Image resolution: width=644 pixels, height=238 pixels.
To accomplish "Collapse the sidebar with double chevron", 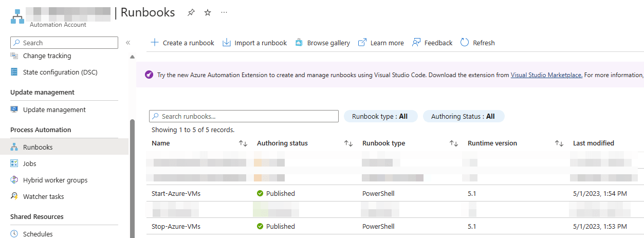I will coord(128,43).
